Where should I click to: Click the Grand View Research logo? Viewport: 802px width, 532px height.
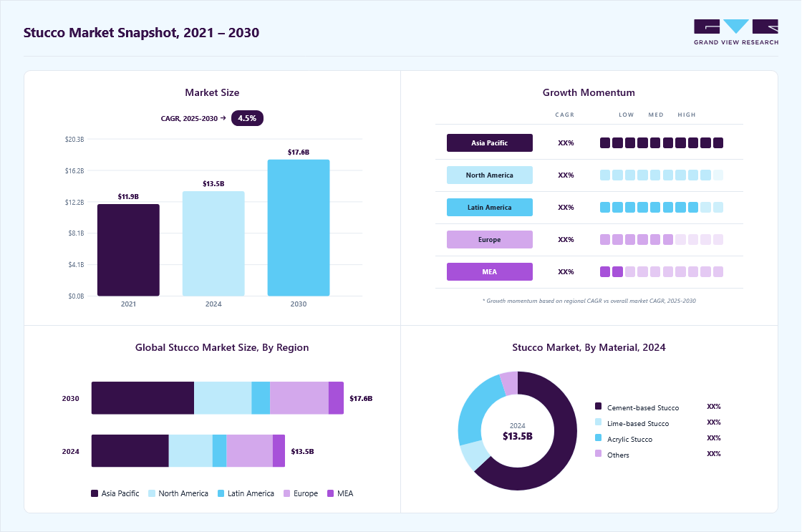click(736, 32)
